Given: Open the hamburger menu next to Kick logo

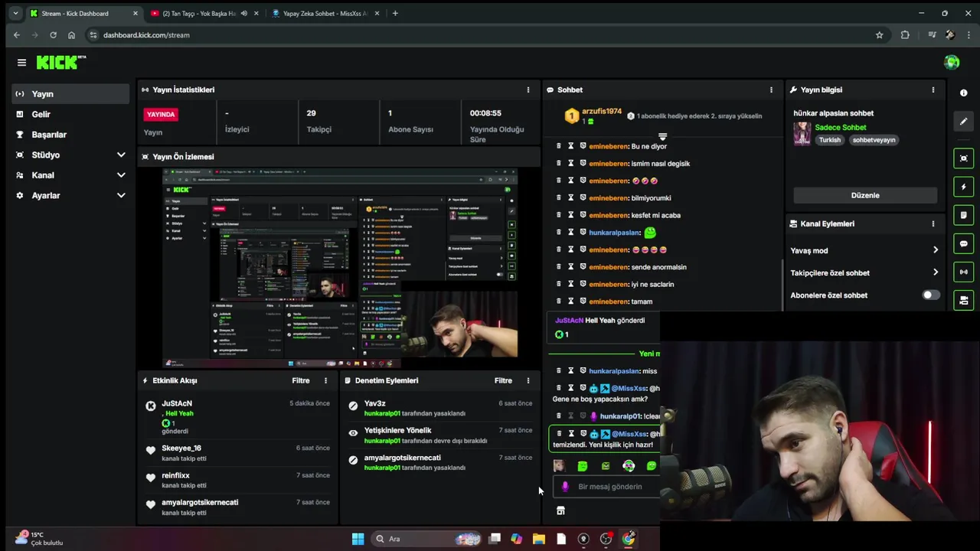Looking at the screenshot, I should point(21,63).
